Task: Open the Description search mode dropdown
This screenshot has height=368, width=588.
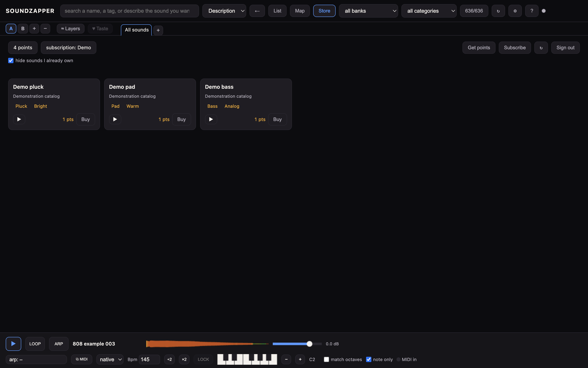Action: (x=224, y=11)
